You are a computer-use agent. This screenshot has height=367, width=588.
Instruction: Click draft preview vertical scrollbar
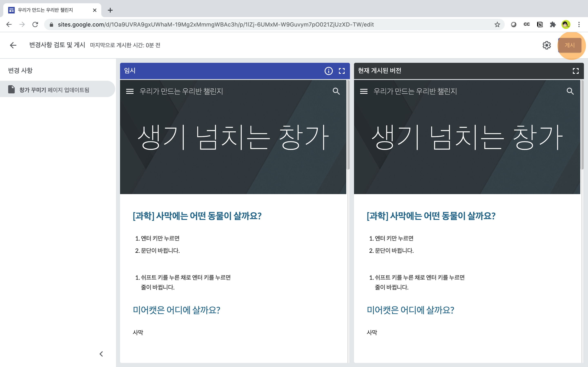click(349, 125)
